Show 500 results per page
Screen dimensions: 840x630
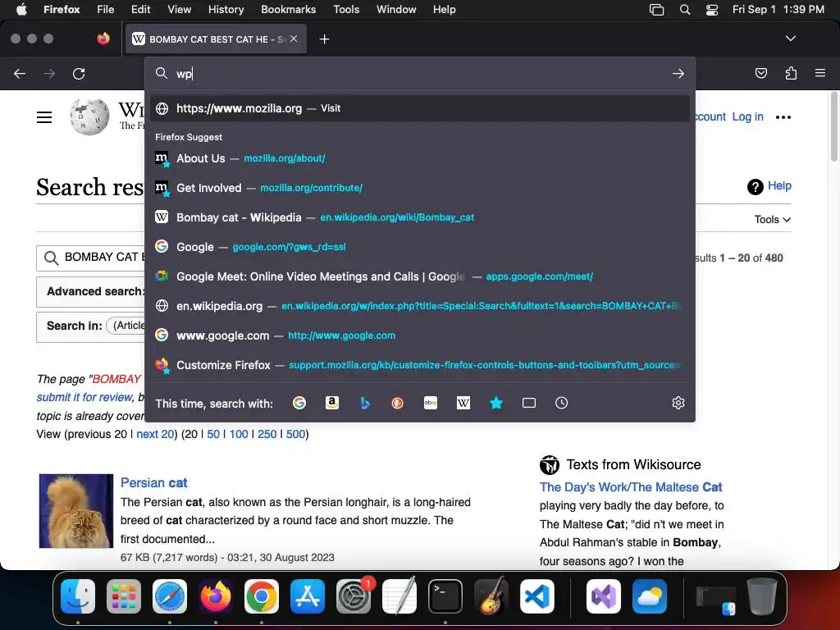tap(295, 434)
